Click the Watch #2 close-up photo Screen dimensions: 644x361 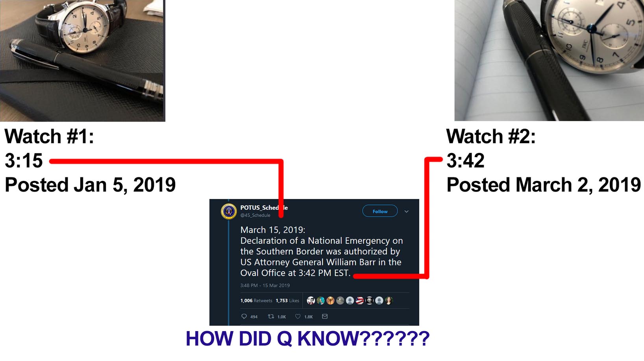pos(549,60)
